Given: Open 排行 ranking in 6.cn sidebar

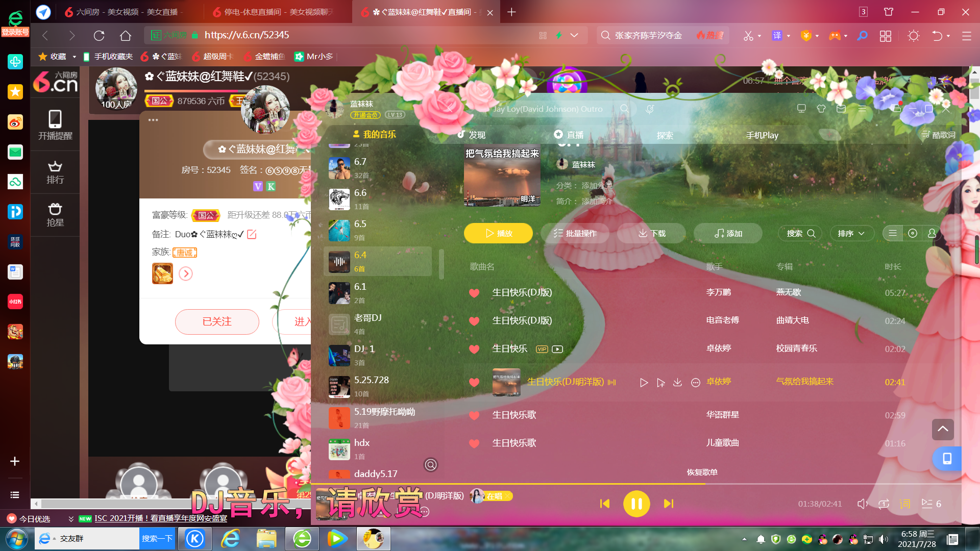Looking at the screenshot, I should click(x=55, y=172).
